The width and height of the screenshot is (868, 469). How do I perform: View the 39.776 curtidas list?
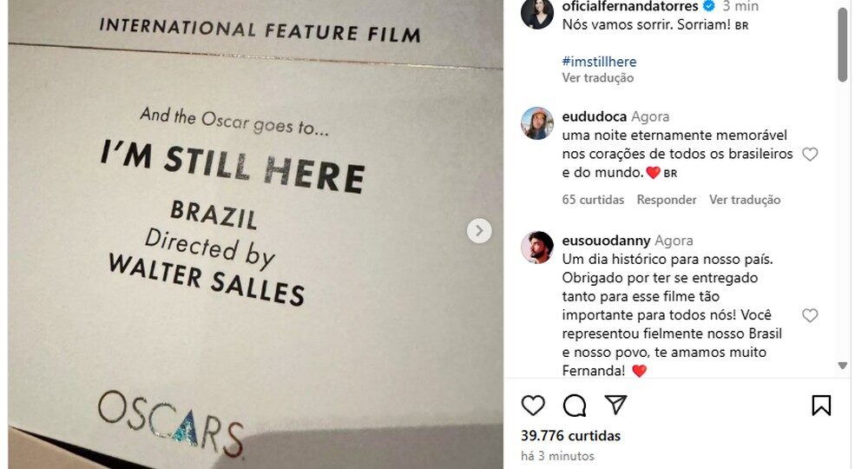click(x=571, y=436)
